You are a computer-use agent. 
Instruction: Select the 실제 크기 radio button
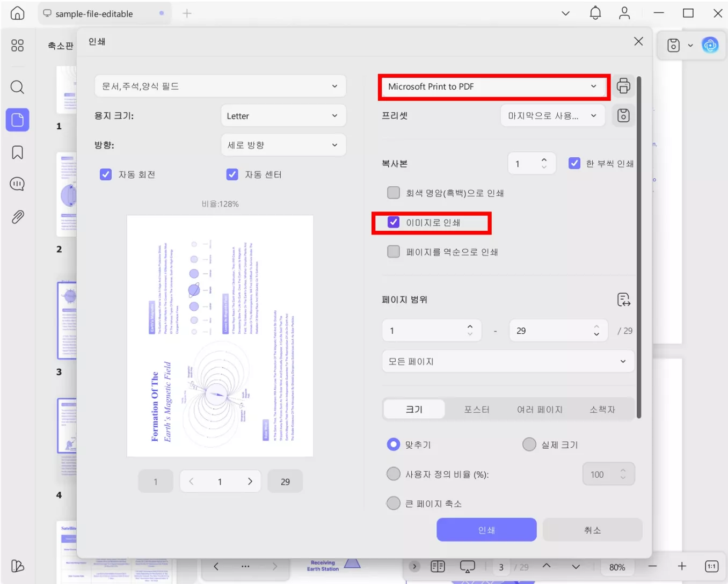[529, 444]
